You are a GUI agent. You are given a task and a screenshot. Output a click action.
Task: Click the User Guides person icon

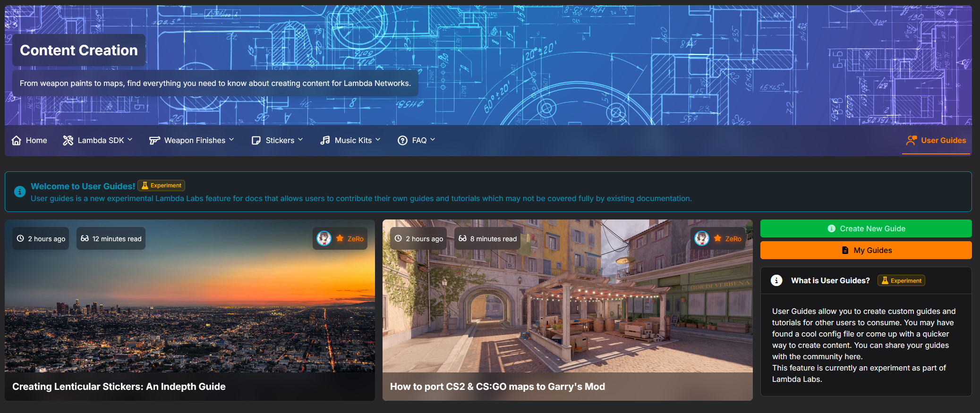[911, 140]
